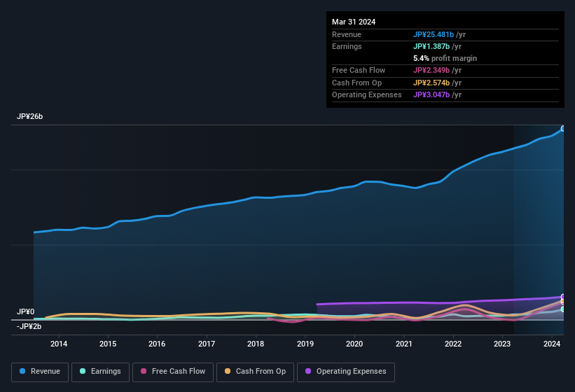Click the pink Free Cash Flow legend dot
The width and height of the screenshot is (575, 392).
tap(144, 372)
